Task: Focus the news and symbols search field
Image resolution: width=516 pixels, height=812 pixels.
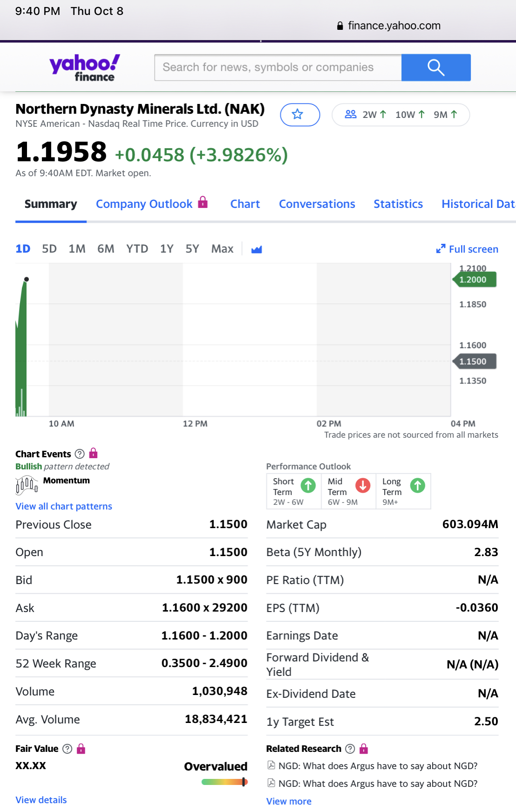Action: 278,68
